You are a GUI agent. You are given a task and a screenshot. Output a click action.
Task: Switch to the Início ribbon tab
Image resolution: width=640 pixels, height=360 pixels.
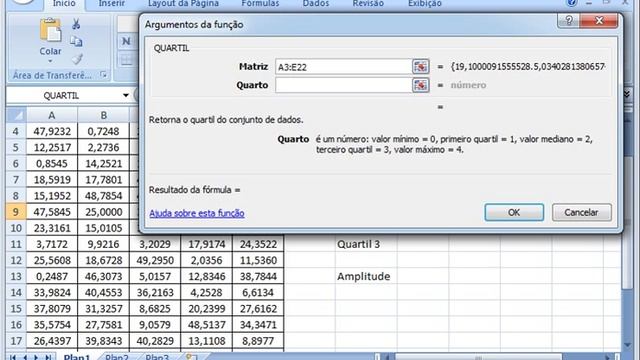[64, 4]
